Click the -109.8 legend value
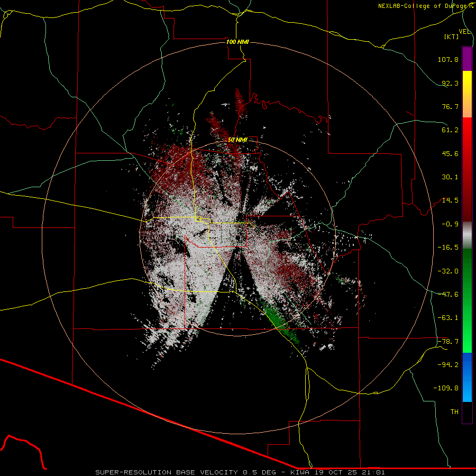The width and height of the screenshot is (476, 476). [446, 388]
